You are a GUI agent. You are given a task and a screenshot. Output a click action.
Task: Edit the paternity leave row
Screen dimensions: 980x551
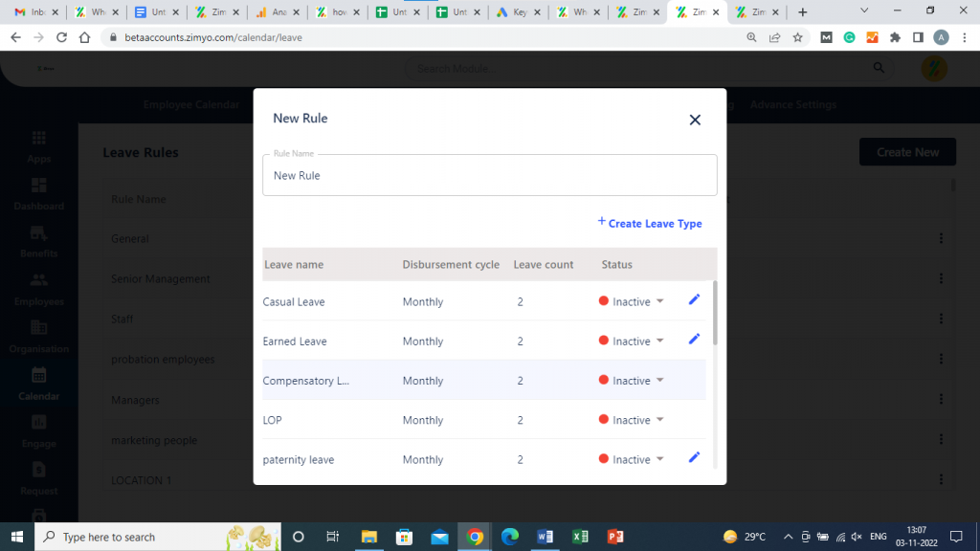(x=694, y=458)
